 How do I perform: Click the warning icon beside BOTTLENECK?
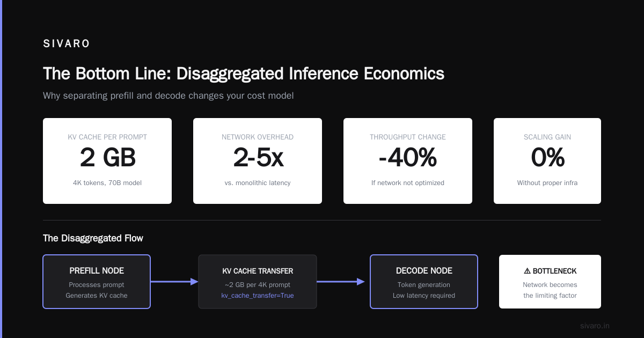click(527, 271)
